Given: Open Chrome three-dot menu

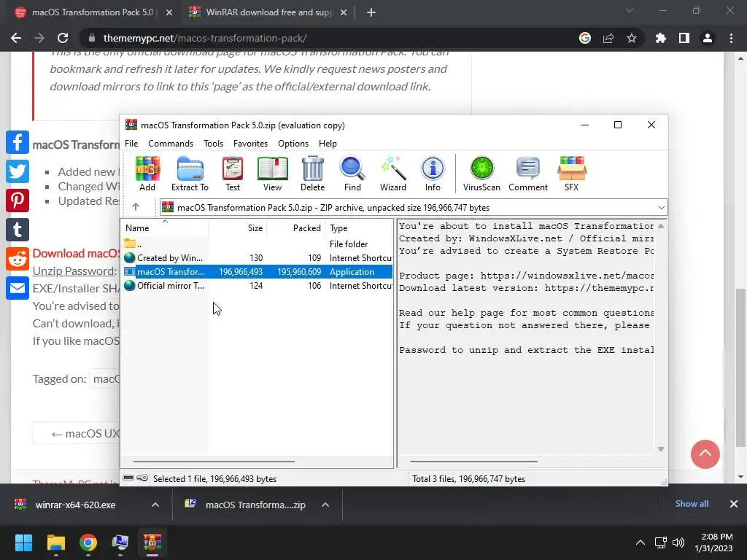Looking at the screenshot, I should point(731,38).
